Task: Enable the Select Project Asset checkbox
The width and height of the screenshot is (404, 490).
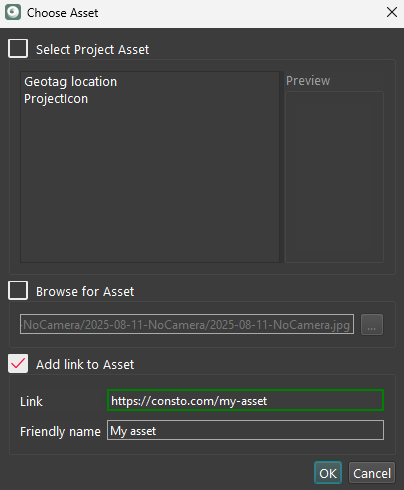Action: 18,49
